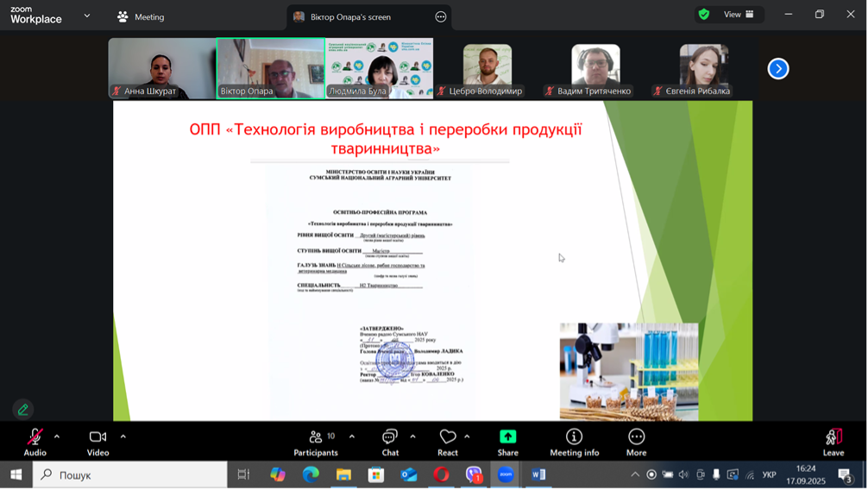Image resolution: width=868 pixels, height=490 pixels.
Task: Open the React emoji menu
Action: (447, 441)
